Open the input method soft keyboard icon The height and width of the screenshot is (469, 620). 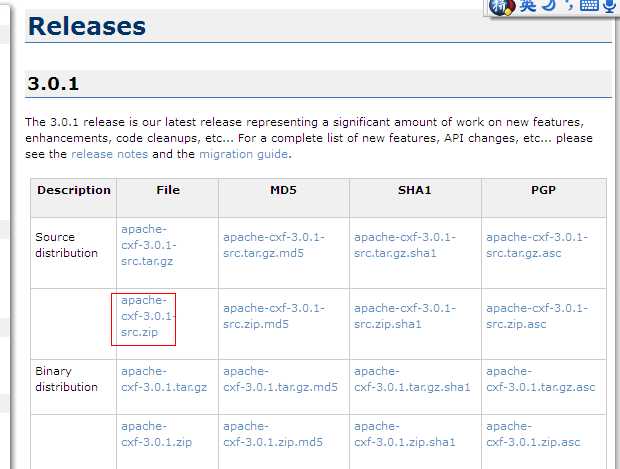tap(589, 5)
